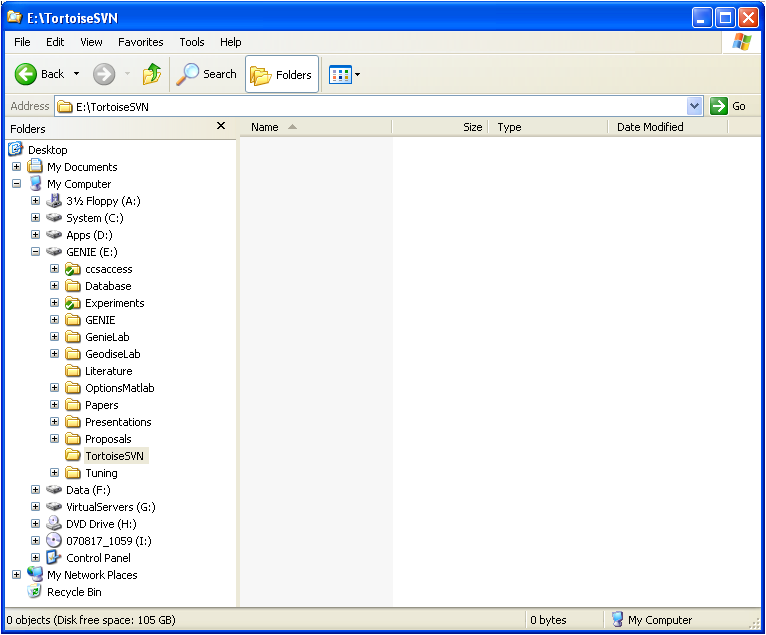Click the DVD Drive (H:) icon

tap(54, 524)
